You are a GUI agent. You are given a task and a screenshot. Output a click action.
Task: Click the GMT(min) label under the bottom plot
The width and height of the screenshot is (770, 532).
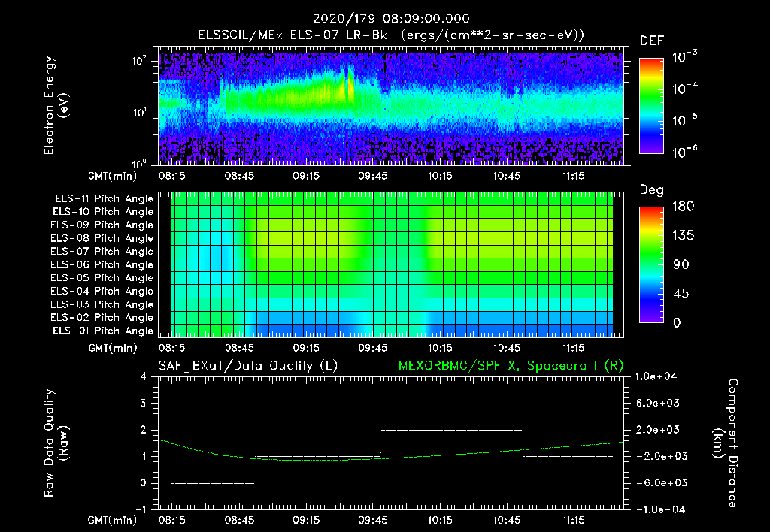(113, 520)
